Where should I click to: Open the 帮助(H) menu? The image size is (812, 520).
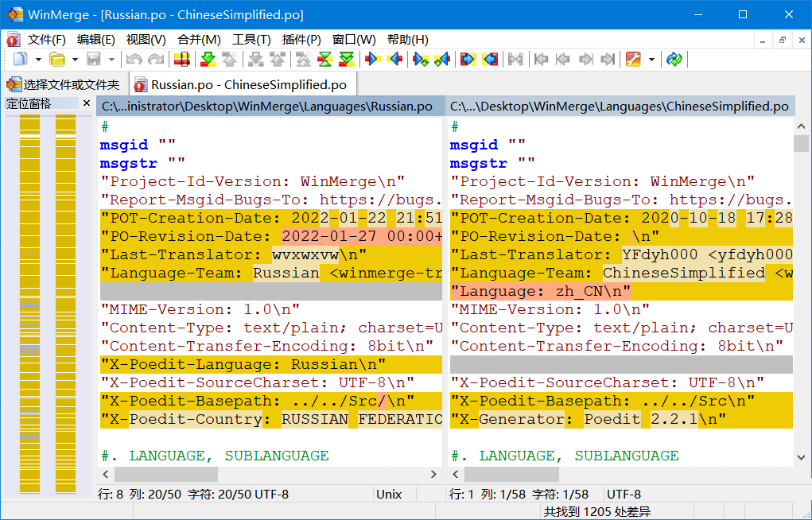[x=407, y=40]
